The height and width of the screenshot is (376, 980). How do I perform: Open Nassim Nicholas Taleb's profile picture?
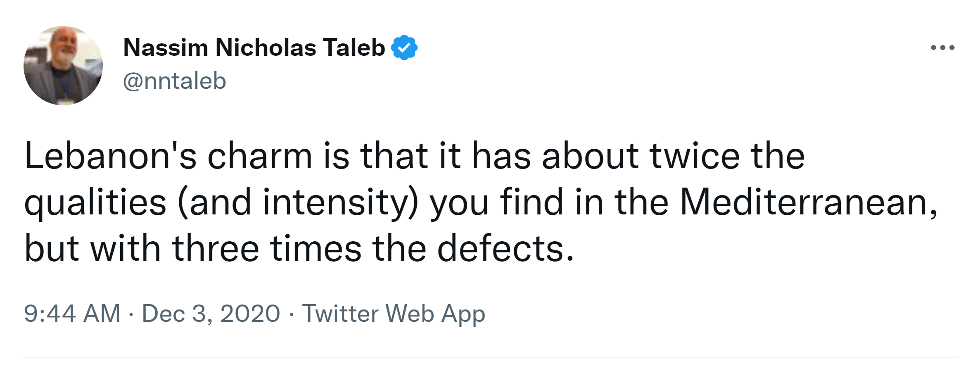coord(63,66)
